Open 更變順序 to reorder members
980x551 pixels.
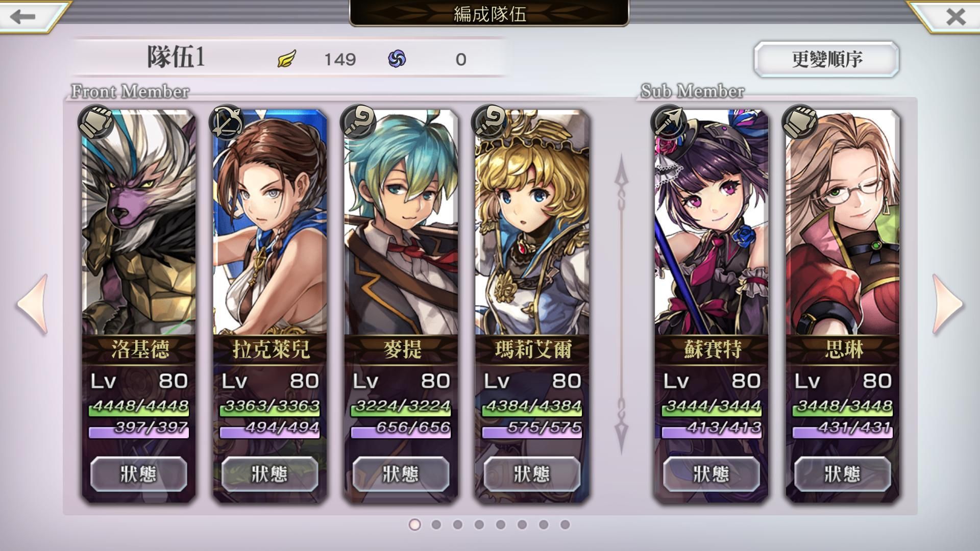tap(826, 59)
